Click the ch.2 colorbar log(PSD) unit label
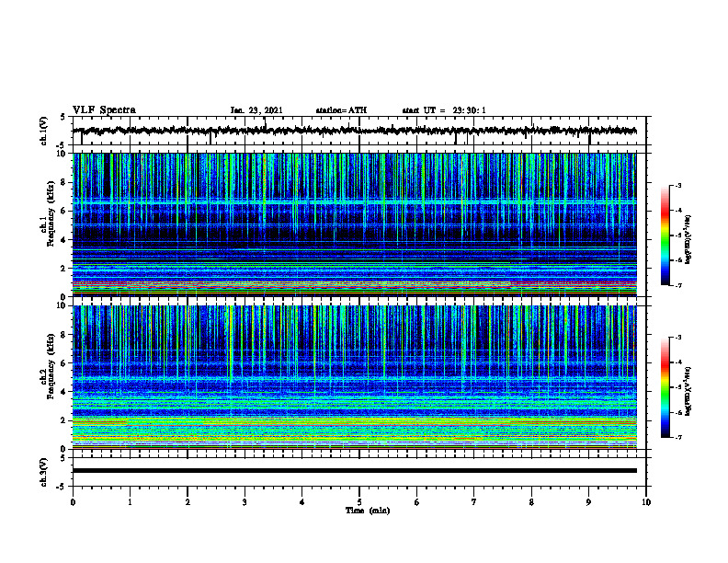 (x=688, y=391)
